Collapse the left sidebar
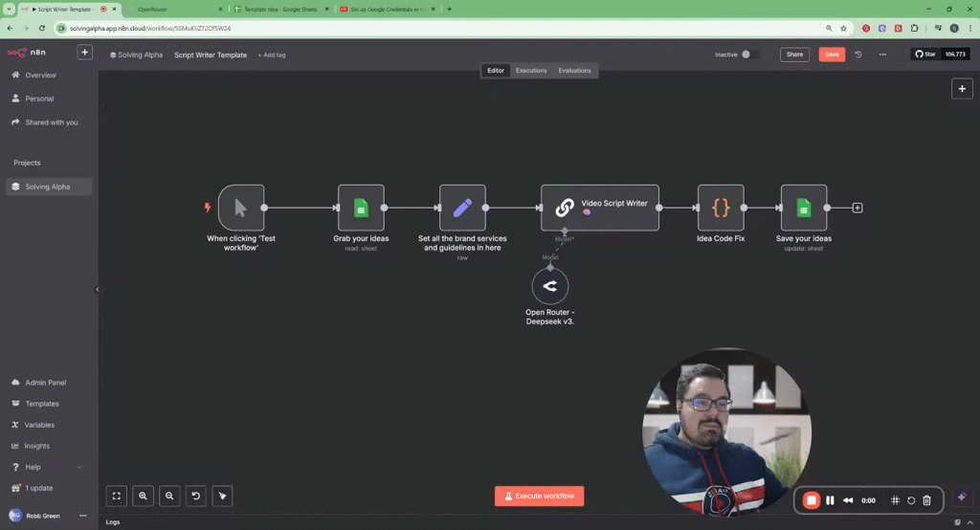The height and width of the screenshot is (530, 980). [x=97, y=289]
